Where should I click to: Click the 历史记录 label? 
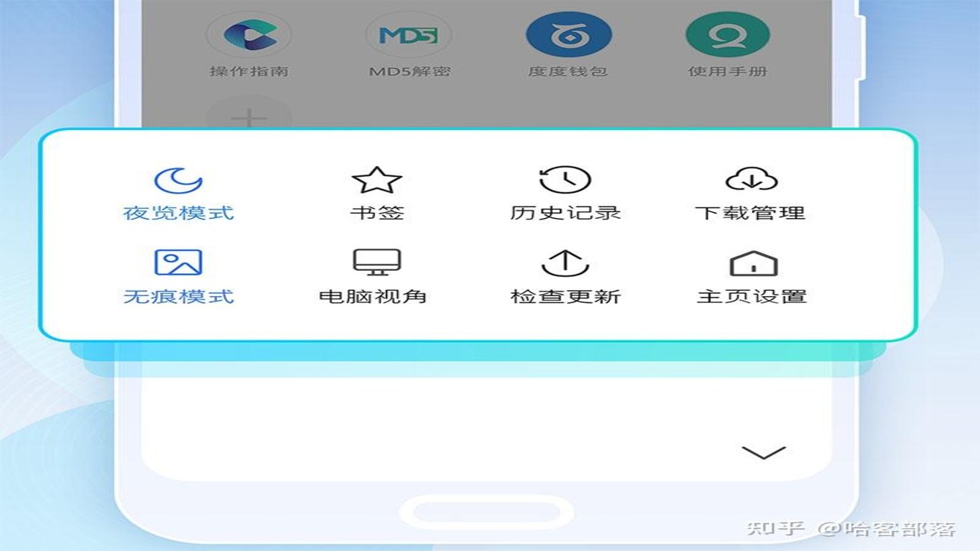point(565,213)
